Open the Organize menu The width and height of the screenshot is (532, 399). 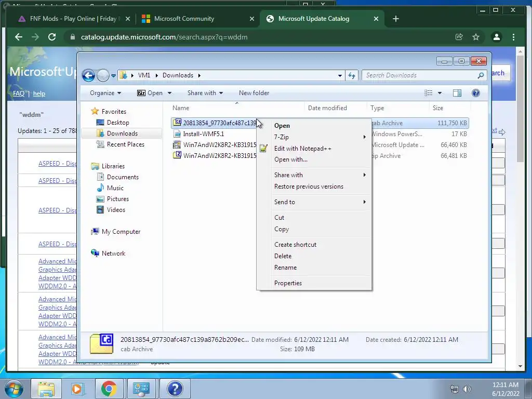(x=105, y=93)
